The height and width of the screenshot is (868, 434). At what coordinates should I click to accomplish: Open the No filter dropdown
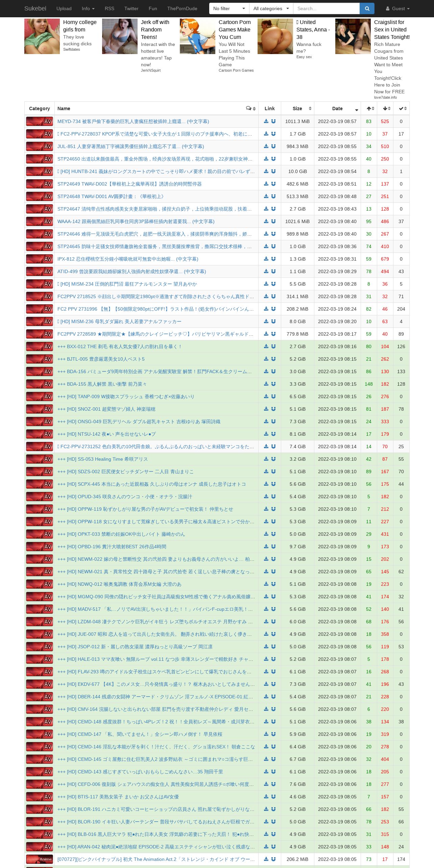tap(229, 8)
